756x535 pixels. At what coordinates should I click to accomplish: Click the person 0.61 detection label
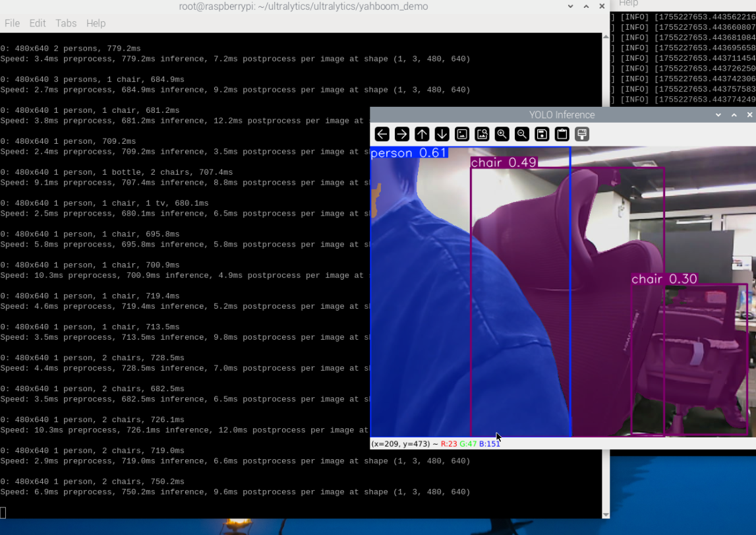(x=409, y=153)
